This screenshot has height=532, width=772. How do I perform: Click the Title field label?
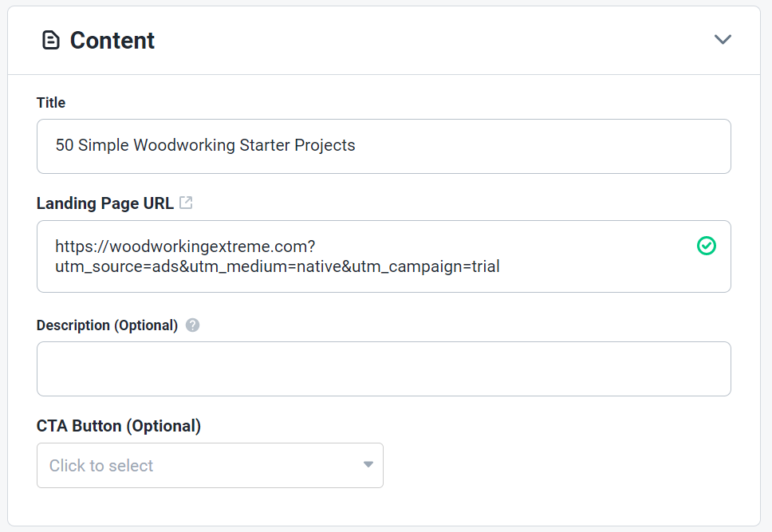point(51,103)
